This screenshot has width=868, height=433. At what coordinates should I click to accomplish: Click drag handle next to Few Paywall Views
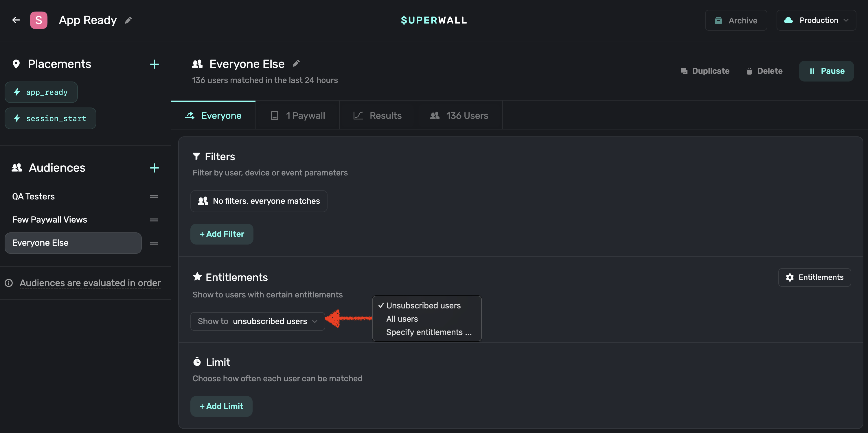point(154,220)
